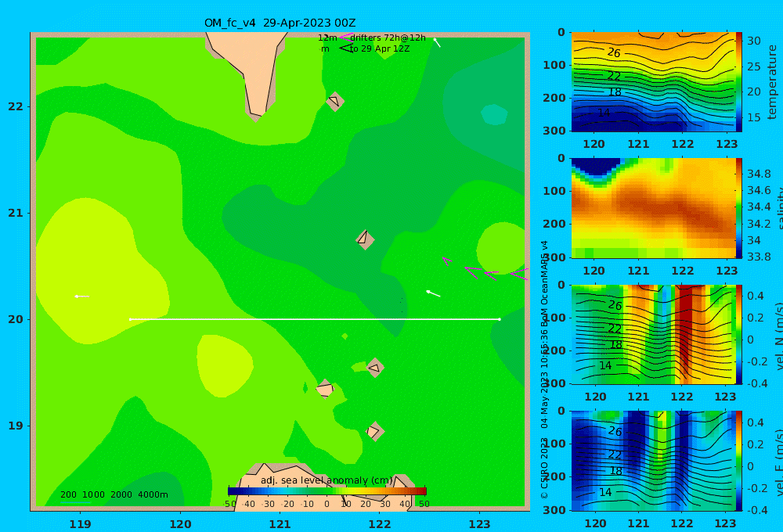Click the small island near 22°N 121.55°E
Image resolution: width=783 pixels, height=532 pixels.
point(335,101)
